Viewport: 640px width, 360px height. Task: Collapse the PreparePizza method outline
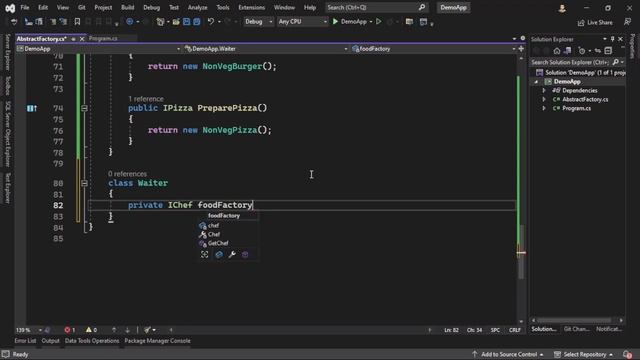[x=84, y=108]
